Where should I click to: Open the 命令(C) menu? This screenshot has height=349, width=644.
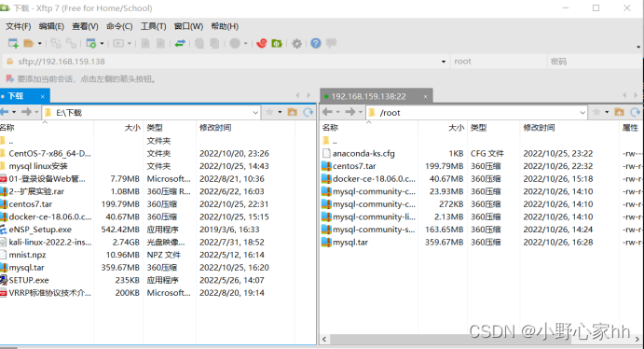coord(119,26)
